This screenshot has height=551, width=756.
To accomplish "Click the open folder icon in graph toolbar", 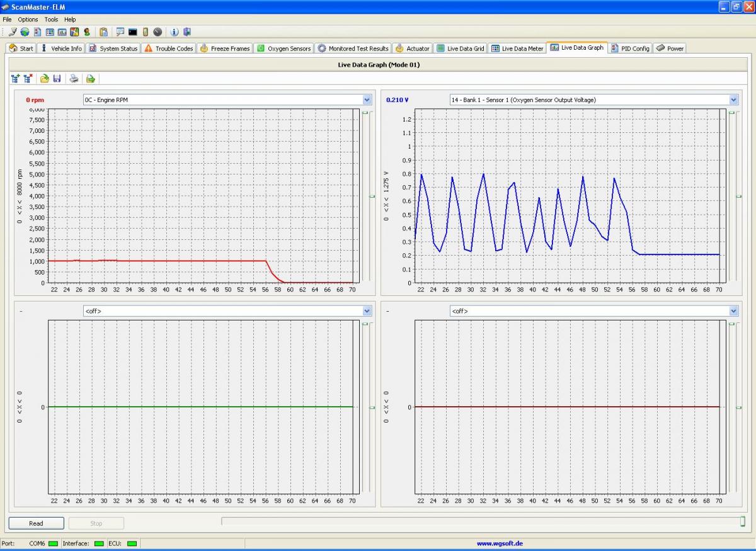I will 44,79.
